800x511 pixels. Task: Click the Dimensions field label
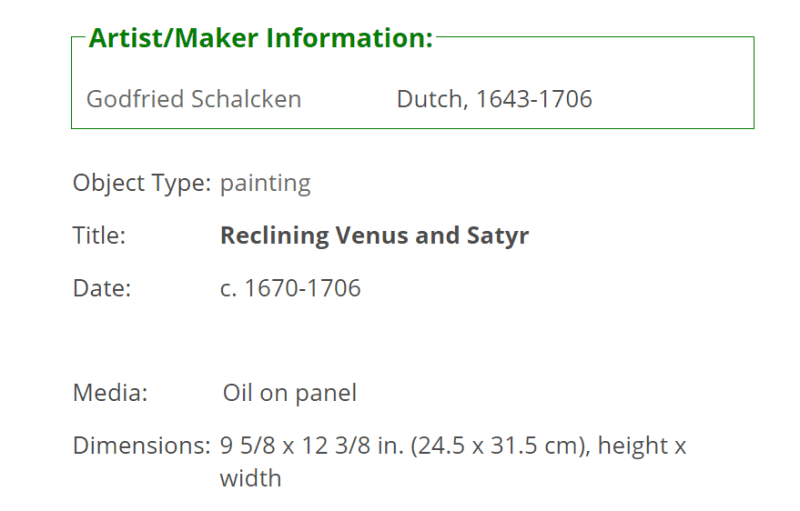(x=142, y=446)
